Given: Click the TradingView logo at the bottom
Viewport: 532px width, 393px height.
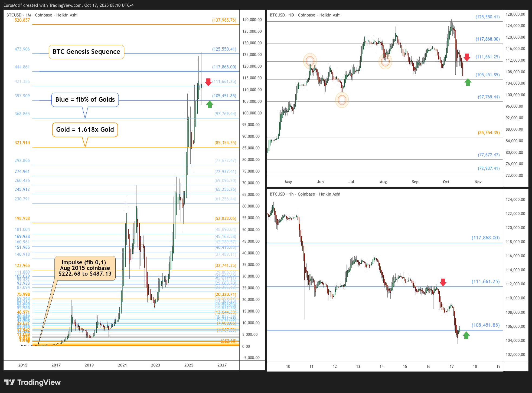Looking at the screenshot, I should pyautogui.click(x=32, y=382).
